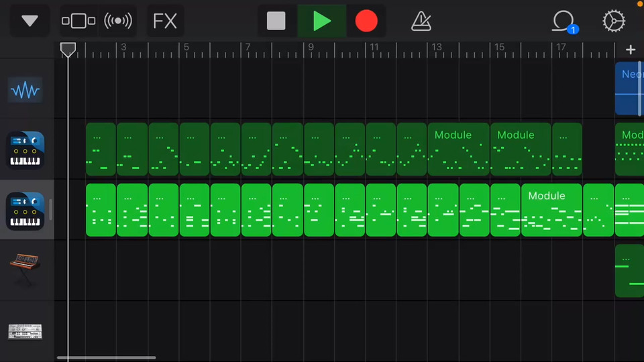Open the My Songs dropdown arrow
This screenshot has width=644, height=362.
[30, 21]
